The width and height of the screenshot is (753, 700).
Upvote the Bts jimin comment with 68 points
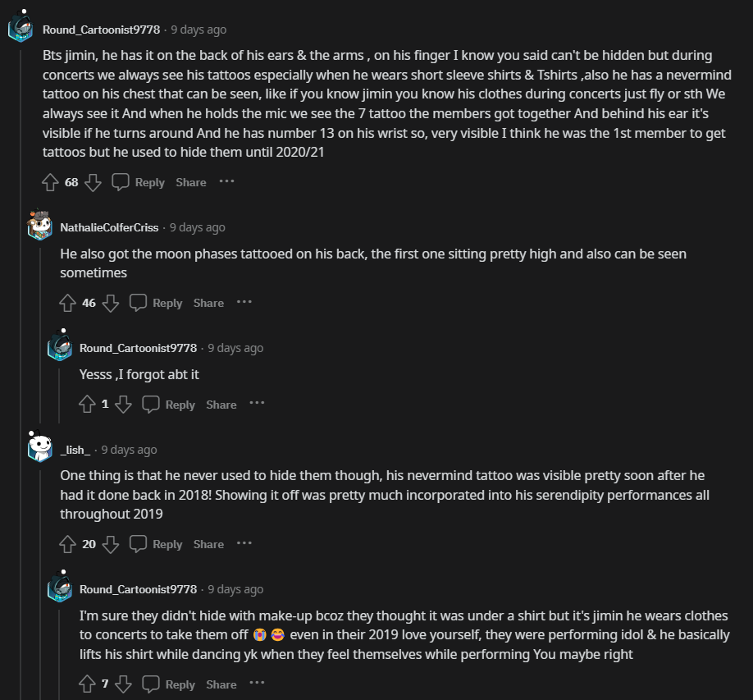point(51,182)
